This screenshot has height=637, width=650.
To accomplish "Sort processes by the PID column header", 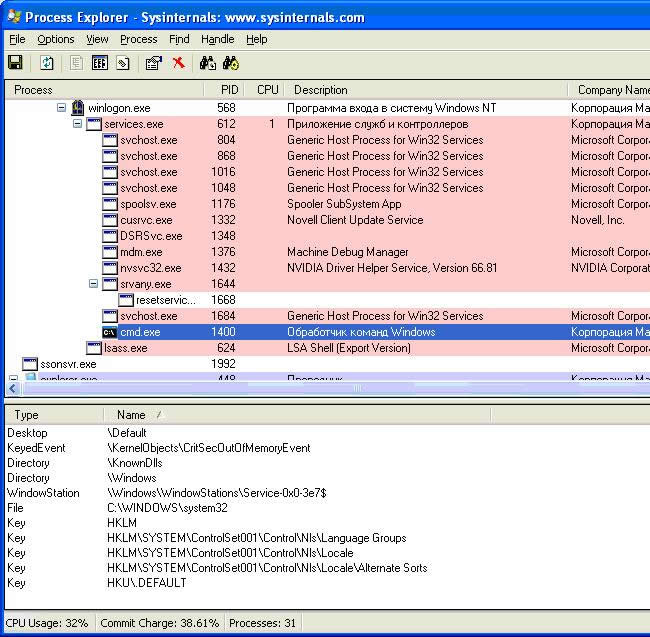I will (x=229, y=90).
